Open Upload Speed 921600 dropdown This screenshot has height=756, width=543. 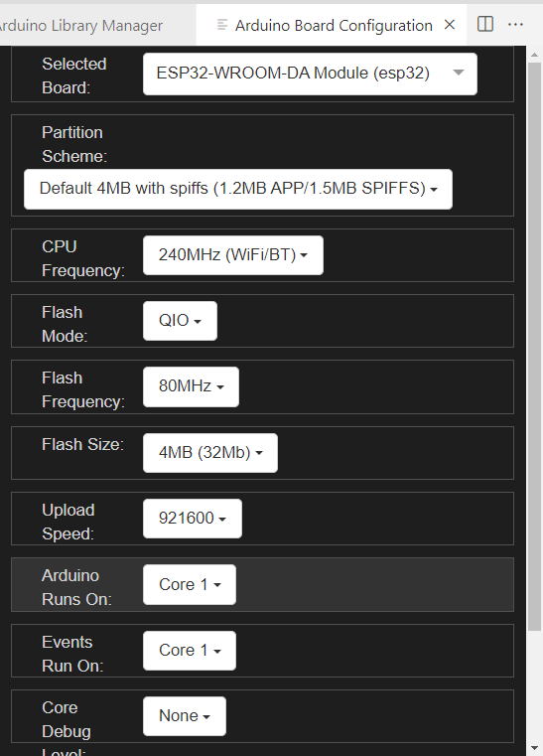click(193, 519)
